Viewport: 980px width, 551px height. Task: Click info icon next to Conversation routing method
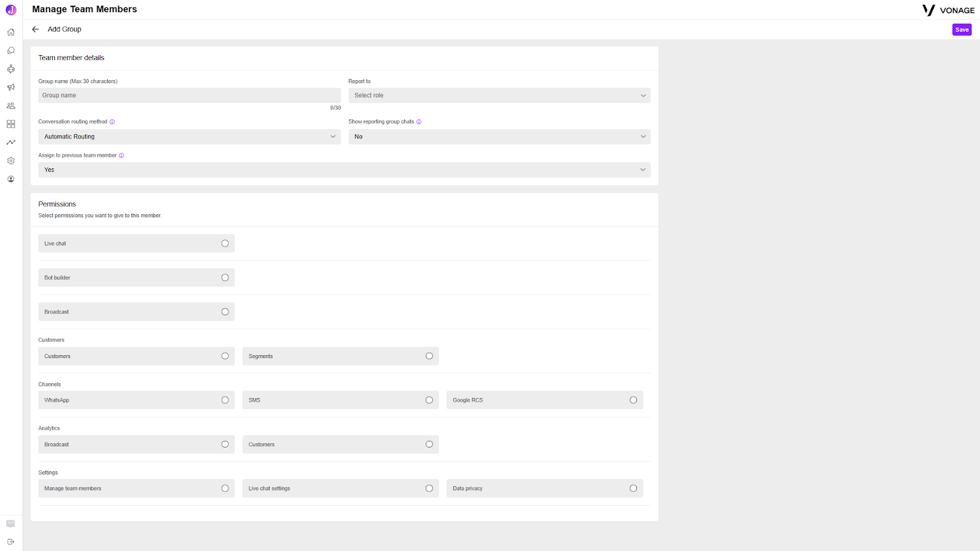(x=112, y=122)
